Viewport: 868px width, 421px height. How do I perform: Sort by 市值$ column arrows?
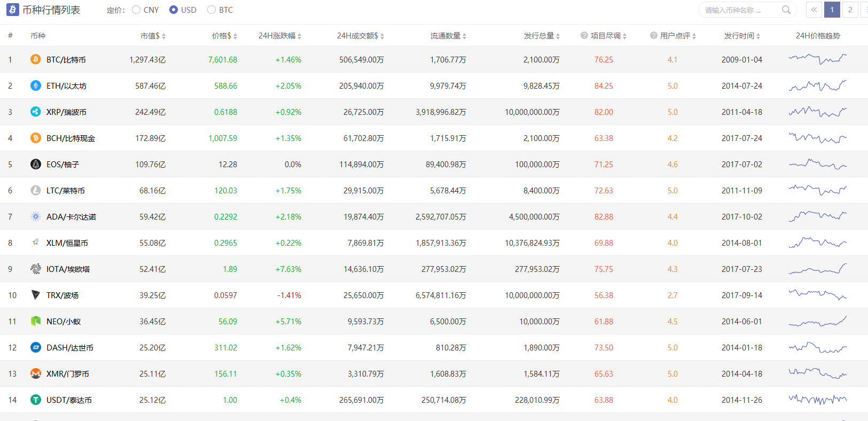tap(163, 36)
